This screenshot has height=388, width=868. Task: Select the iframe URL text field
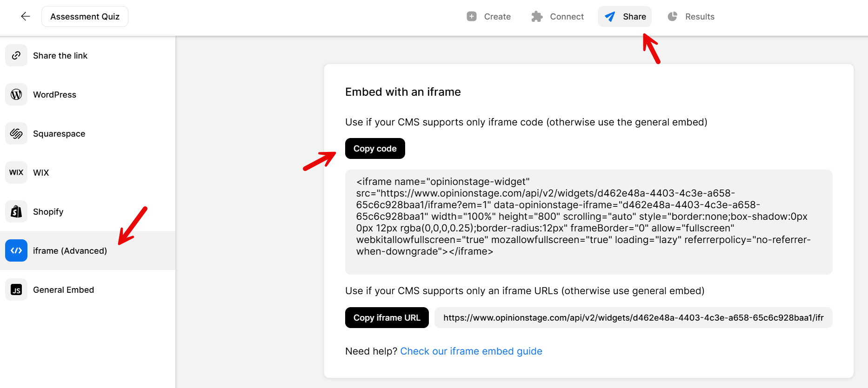(x=633, y=317)
